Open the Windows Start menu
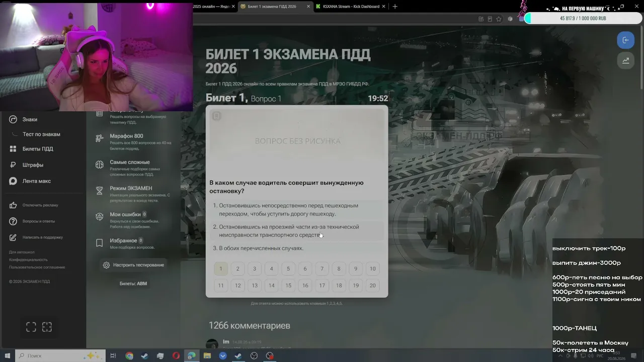 coord(7,355)
